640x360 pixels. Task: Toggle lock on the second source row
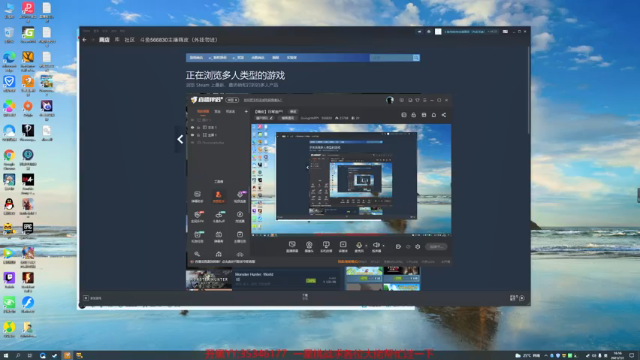(199, 127)
